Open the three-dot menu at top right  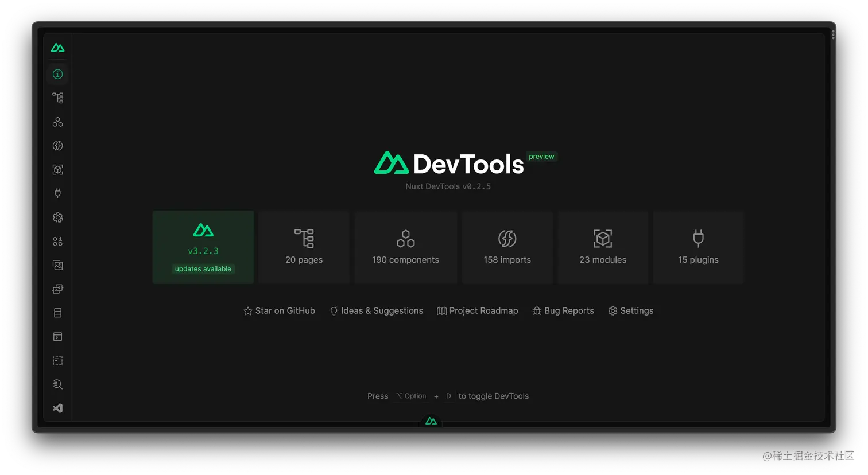pyautogui.click(x=833, y=35)
